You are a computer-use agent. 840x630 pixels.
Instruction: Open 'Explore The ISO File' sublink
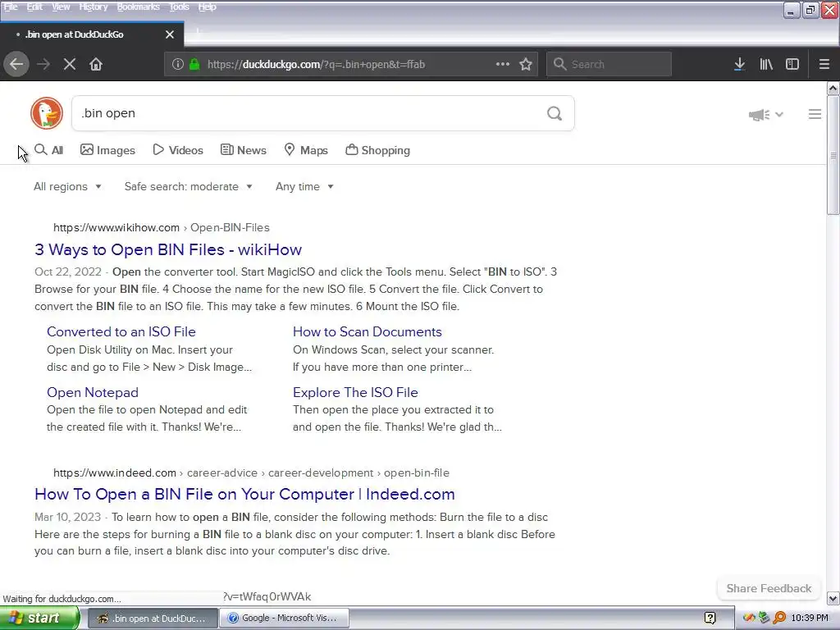(x=355, y=392)
